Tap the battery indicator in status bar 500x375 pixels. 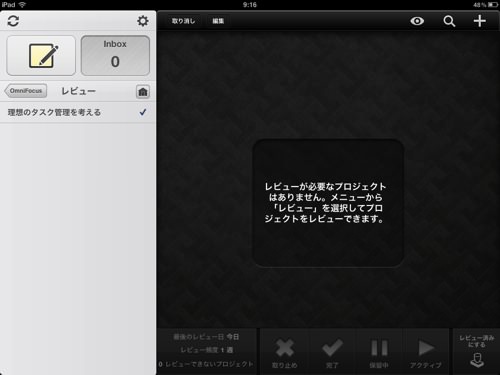coord(493,5)
